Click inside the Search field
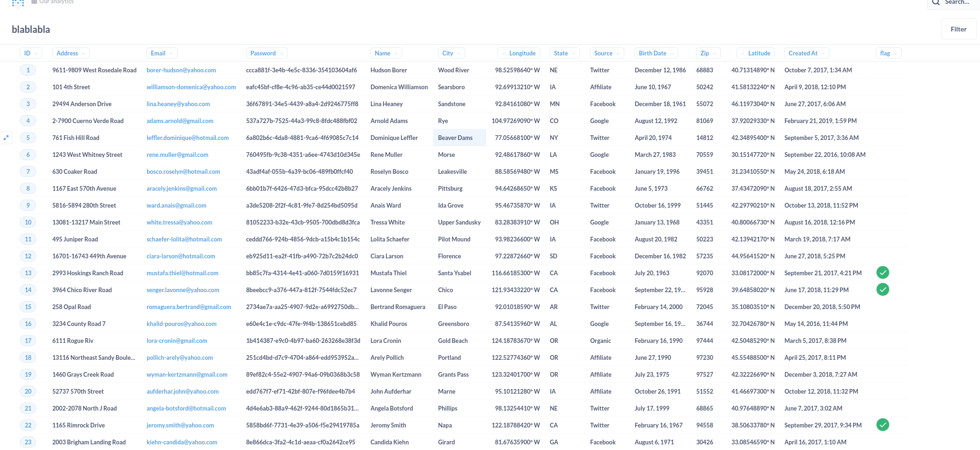This screenshot has height=450, width=980. [957, 3]
